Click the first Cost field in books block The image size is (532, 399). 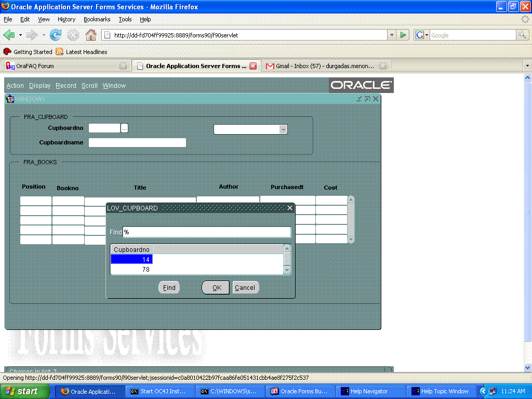331,201
